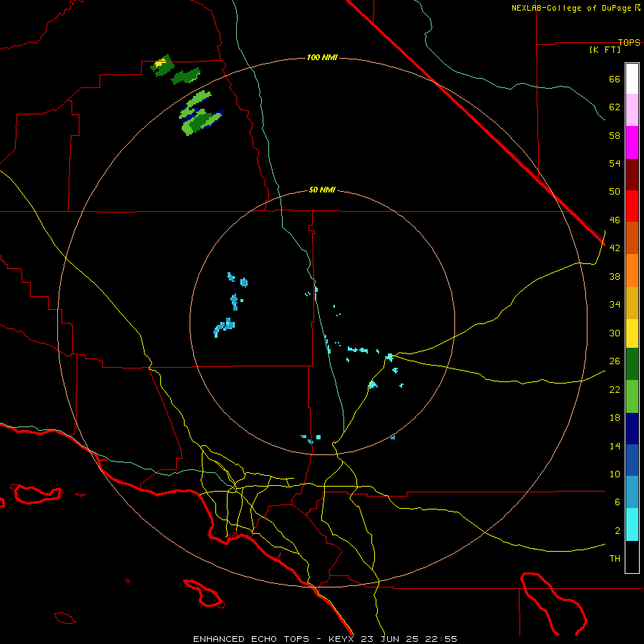Click the yellow 30 kft legend swatch
The image size is (644, 644).
click(x=632, y=333)
